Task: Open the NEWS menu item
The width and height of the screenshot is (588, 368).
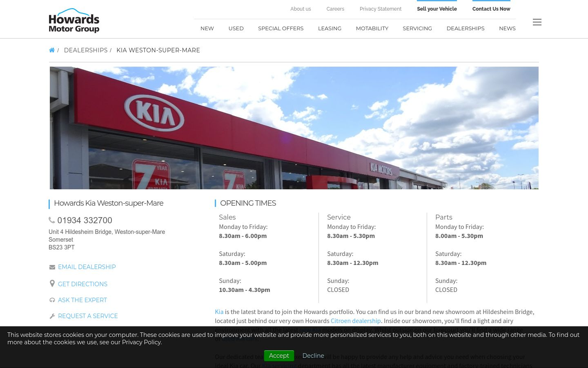Action: (507, 28)
